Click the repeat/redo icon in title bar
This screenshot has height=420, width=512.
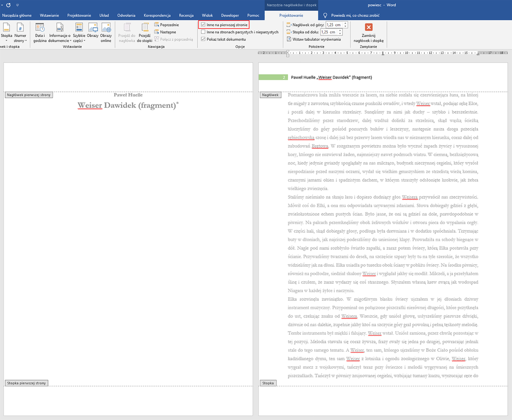[x=9, y=5]
